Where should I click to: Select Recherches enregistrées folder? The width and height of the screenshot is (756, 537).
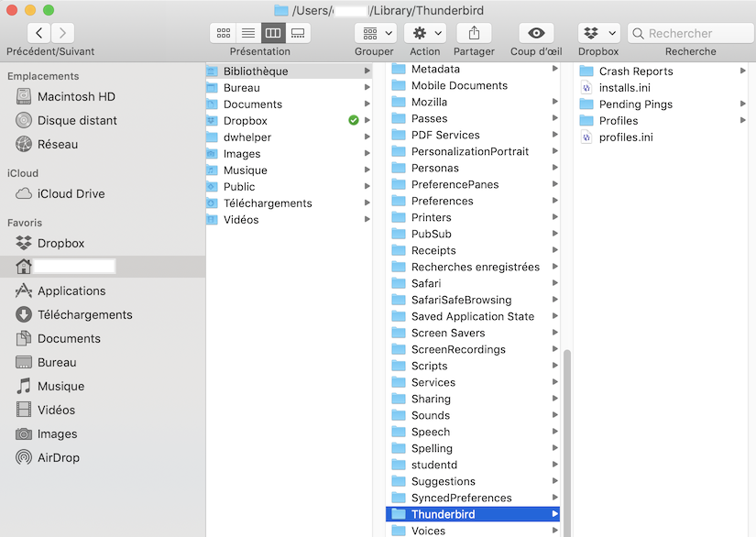click(x=473, y=267)
